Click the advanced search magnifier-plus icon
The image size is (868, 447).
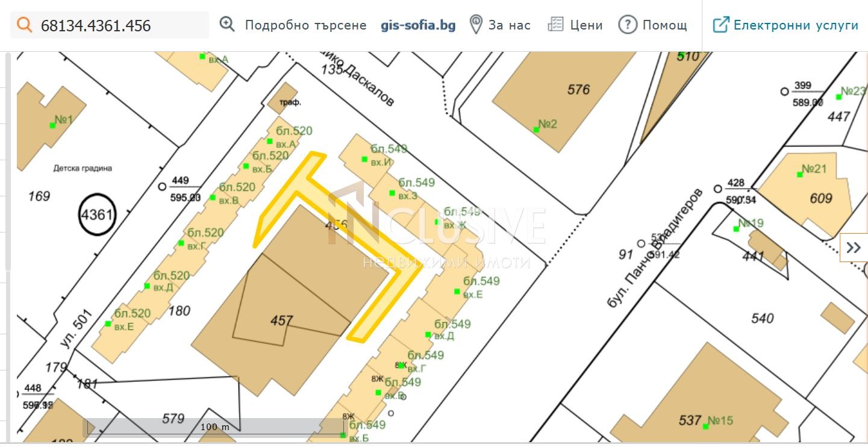pos(227,25)
